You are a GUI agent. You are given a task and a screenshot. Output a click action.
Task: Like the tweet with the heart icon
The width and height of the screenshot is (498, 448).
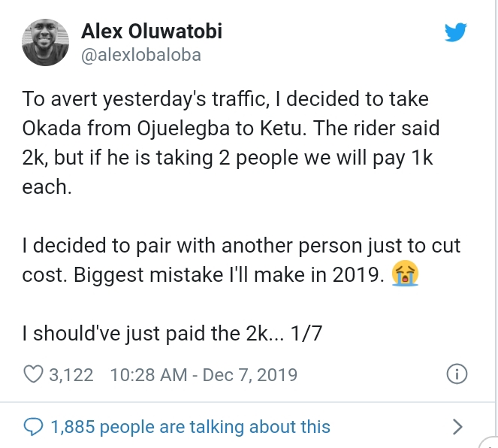33,374
